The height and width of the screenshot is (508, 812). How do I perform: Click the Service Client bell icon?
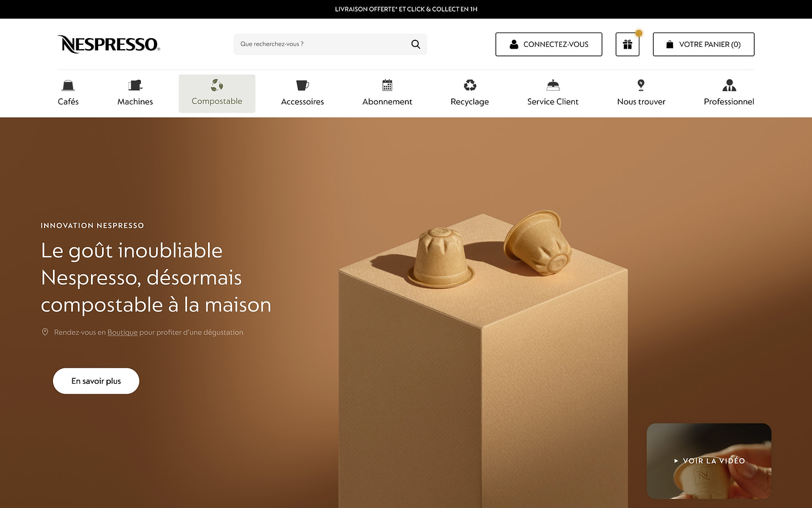(x=553, y=85)
